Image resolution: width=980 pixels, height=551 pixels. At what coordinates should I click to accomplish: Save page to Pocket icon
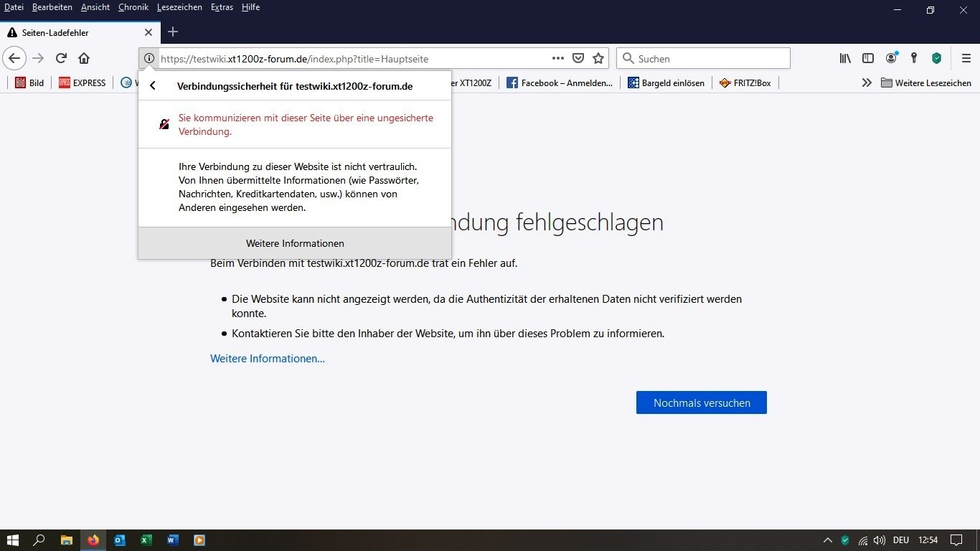coord(578,59)
